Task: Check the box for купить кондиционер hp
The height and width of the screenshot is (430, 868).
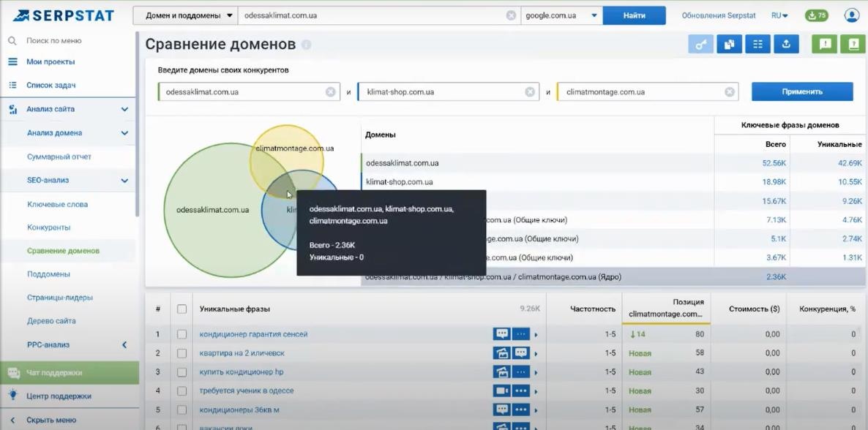Action: (182, 372)
